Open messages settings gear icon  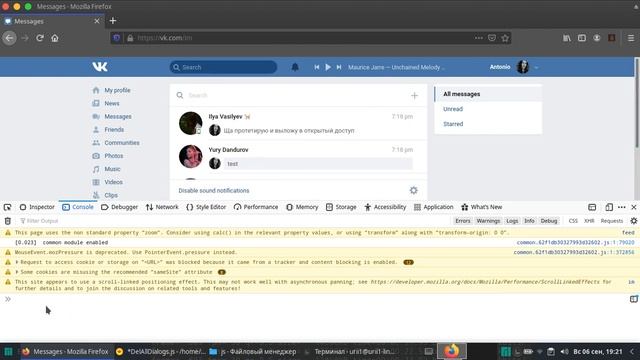point(413,190)
